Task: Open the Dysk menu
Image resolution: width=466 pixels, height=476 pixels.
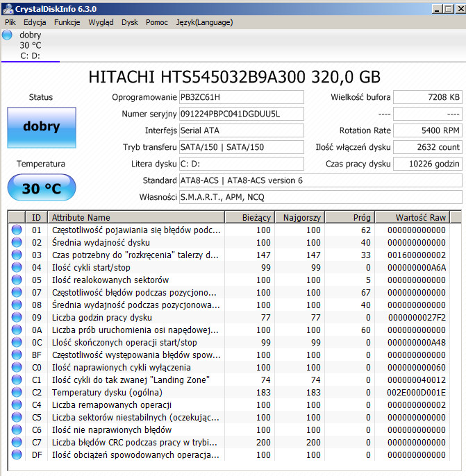Action: (130, 22)
